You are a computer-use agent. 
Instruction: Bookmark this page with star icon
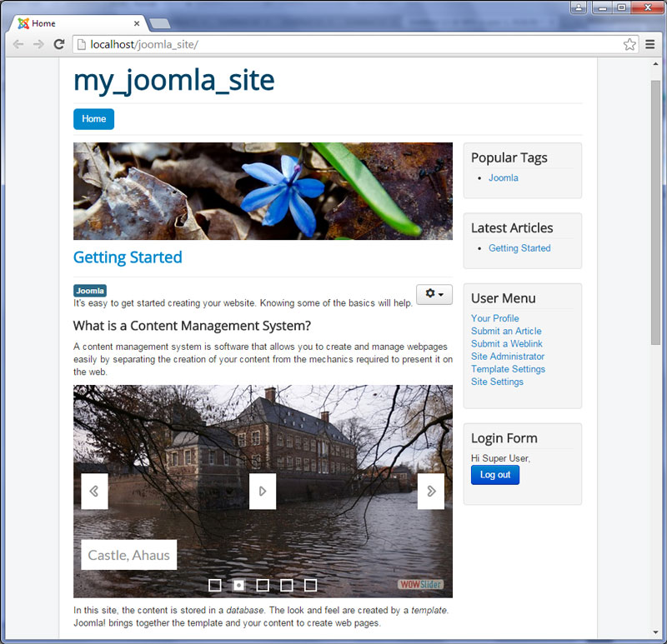pyautogui.click(x=629, y=44)
